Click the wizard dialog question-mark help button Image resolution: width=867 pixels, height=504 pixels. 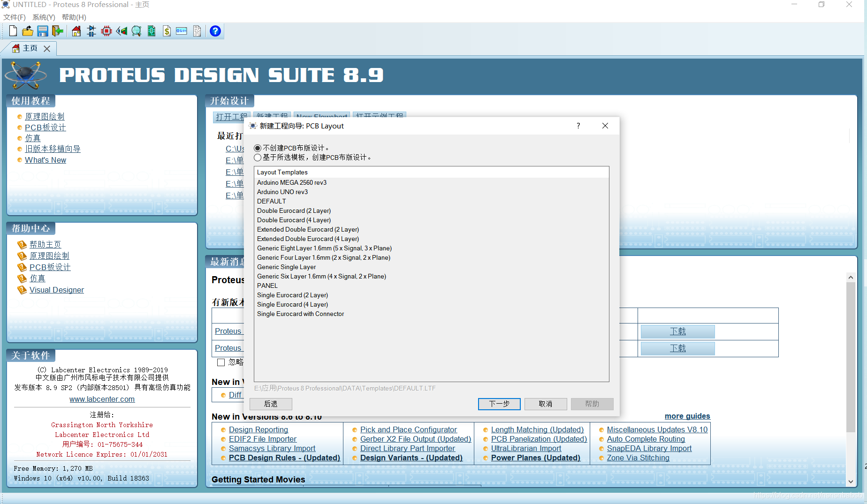(x=578, y=126)
